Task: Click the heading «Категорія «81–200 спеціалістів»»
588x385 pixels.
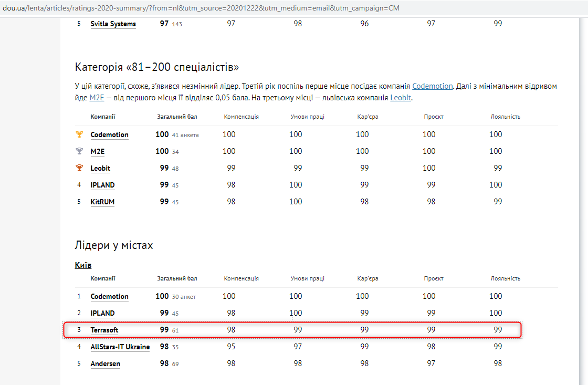Action: tap(157, 67)
